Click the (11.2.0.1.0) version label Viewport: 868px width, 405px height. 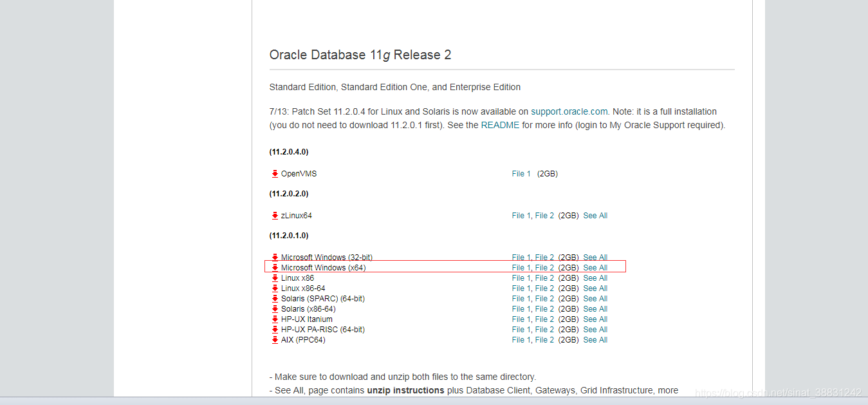pos(289,236)
